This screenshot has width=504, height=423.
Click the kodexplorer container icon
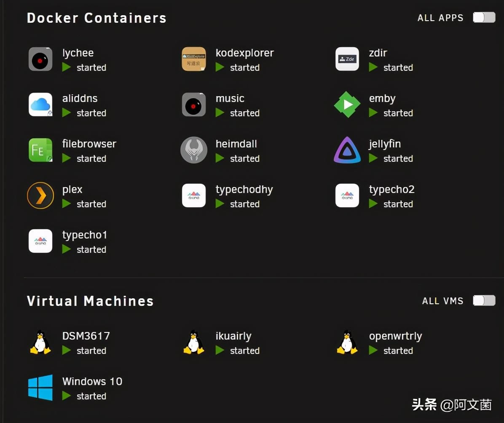194,59
